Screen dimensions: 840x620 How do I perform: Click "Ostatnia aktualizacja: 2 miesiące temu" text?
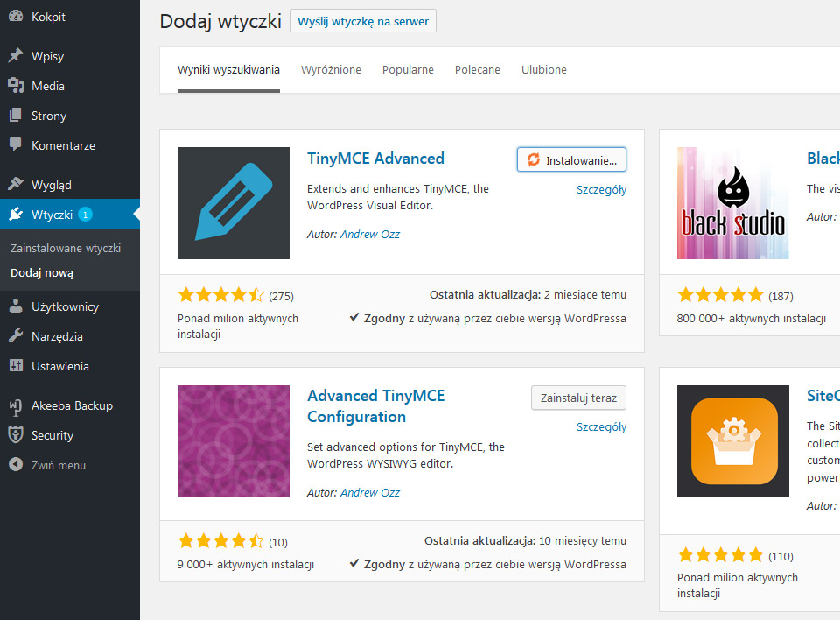528,295
